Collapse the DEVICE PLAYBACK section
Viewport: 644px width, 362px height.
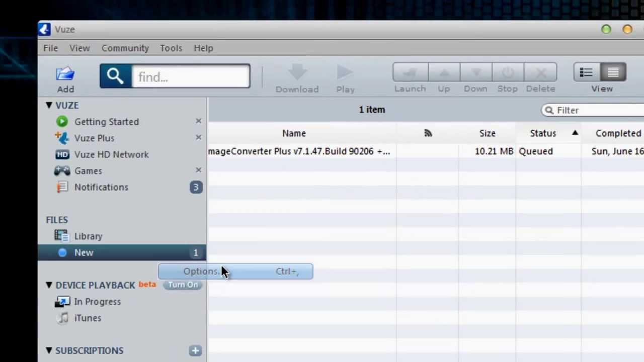[x=49, y=285]
